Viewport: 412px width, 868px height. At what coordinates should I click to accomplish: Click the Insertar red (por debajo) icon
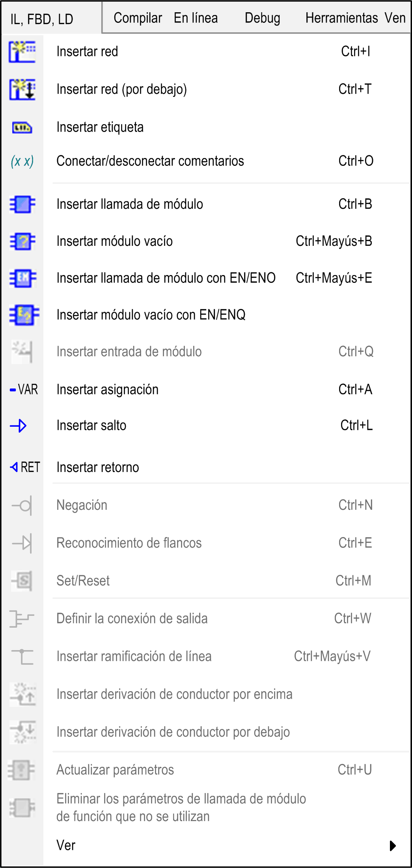[22, 89]
